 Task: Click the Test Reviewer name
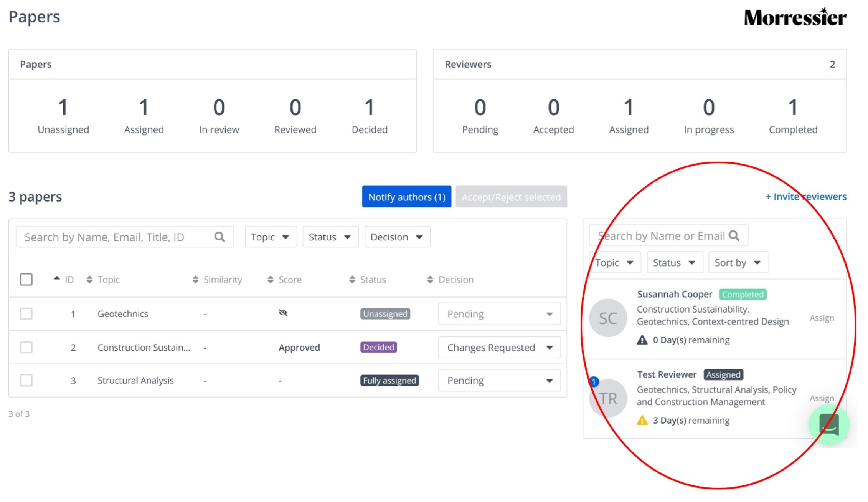667,374
